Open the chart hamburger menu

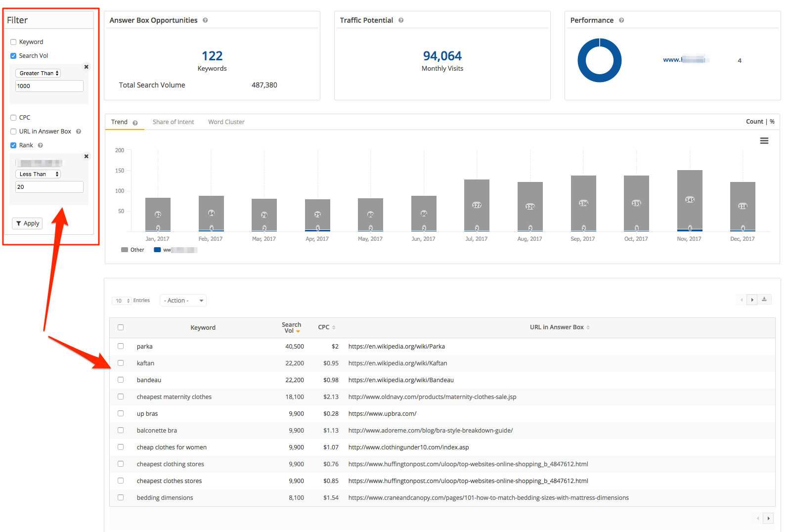coord(764,141)
